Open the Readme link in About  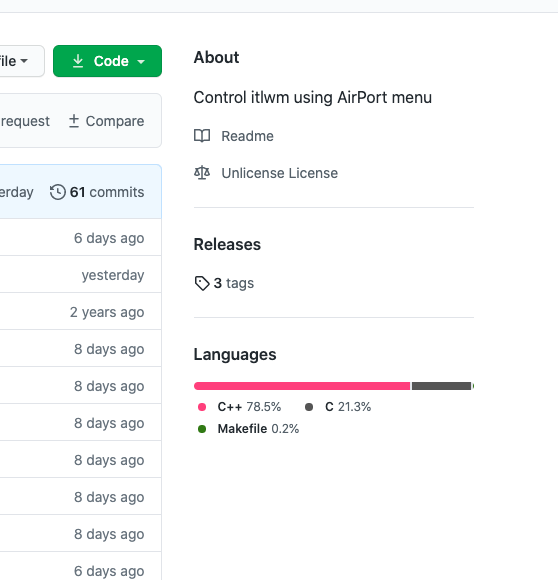coord(247,136)
